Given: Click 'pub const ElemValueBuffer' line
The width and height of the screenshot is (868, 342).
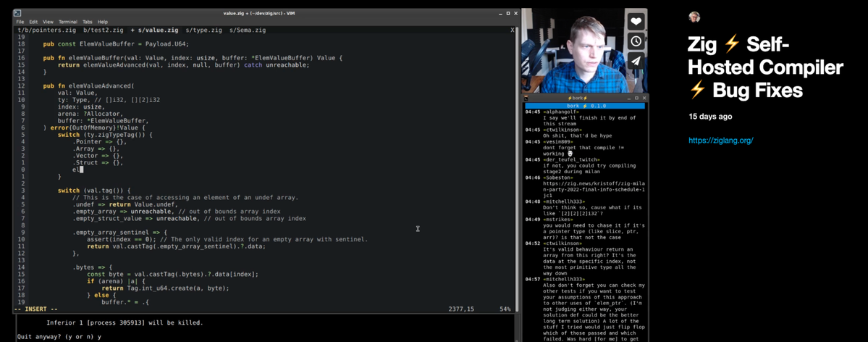Looking at the screenshot, I should point(117,43).
